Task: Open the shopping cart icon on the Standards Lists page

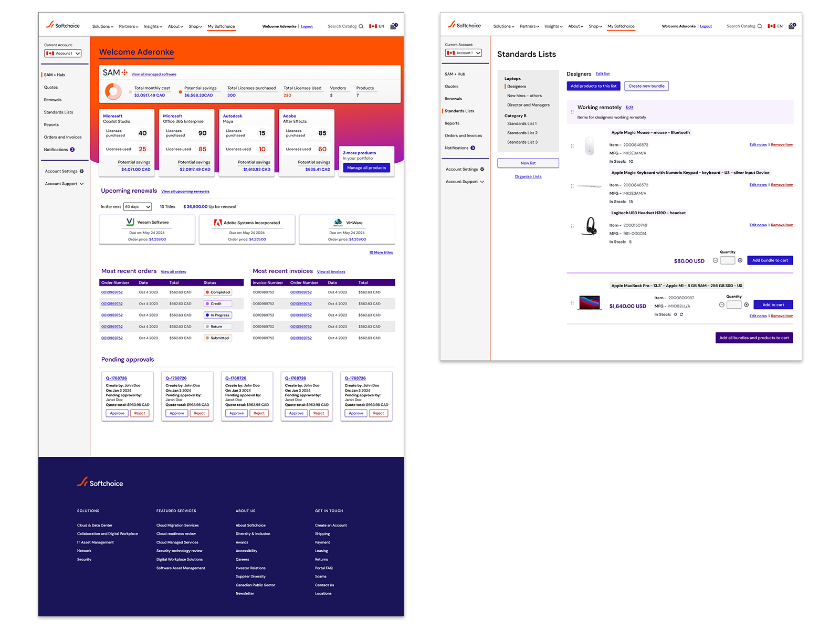Action: 792,26
